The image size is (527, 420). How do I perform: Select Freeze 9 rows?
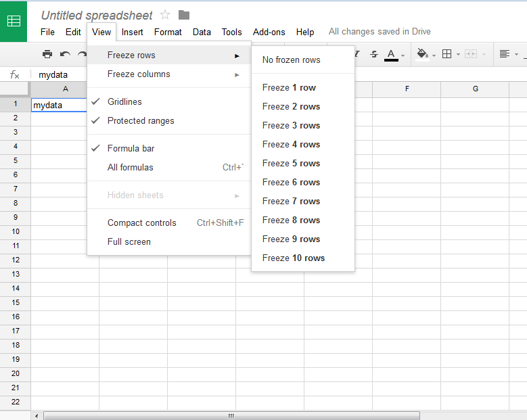[303, 239]
